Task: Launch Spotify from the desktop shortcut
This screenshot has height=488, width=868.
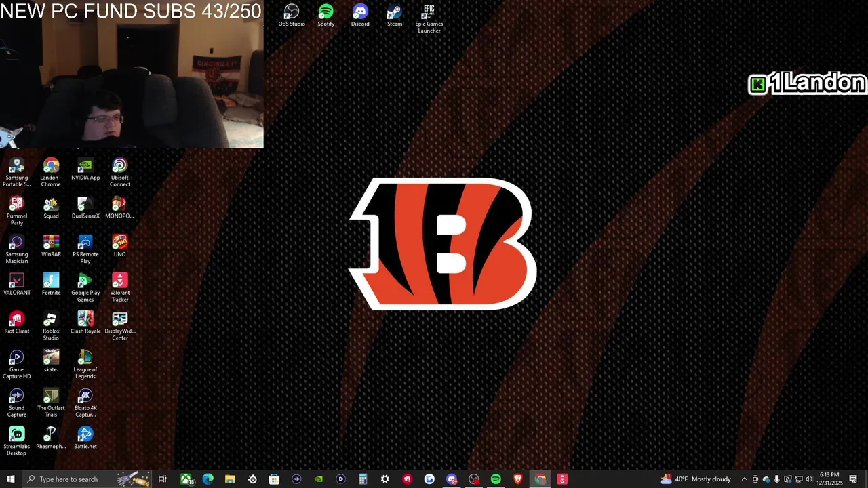Action: pos(326,16)
